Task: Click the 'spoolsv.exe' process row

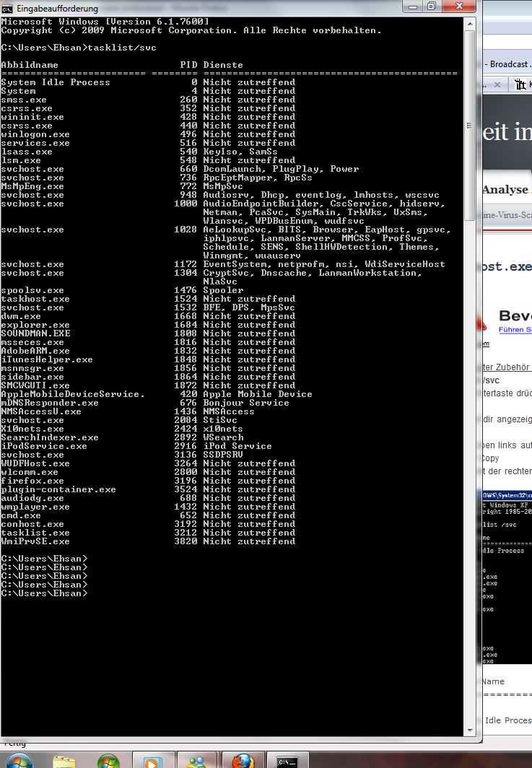Action: tap(122, 290)
